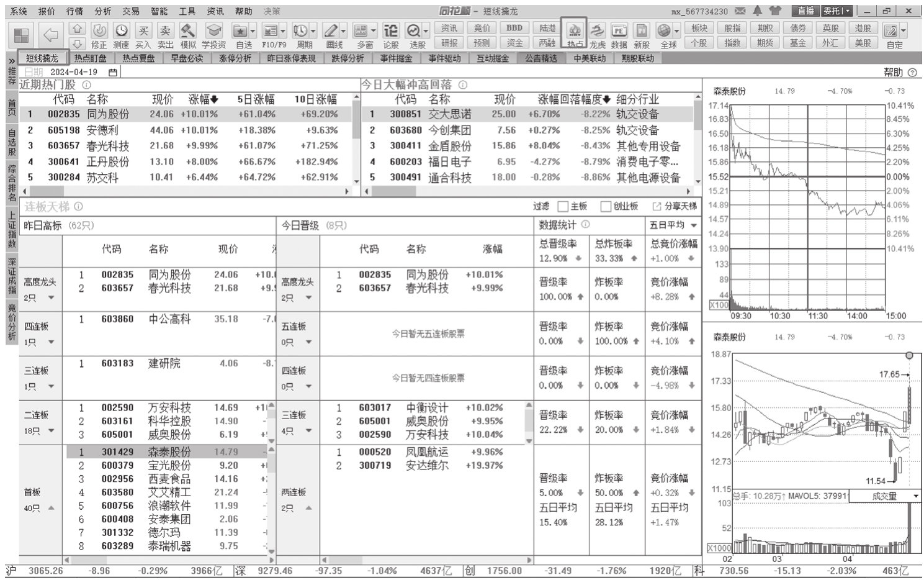Tick the 创业板 filter checkbox
The width and height of the screenshot is (924, 580).
606,207
